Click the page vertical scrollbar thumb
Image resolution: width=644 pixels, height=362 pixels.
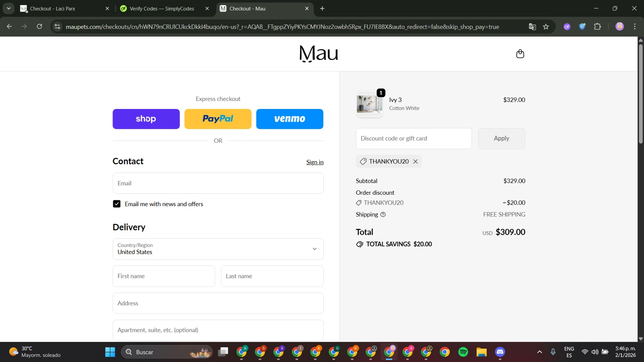tap(641, 93)
